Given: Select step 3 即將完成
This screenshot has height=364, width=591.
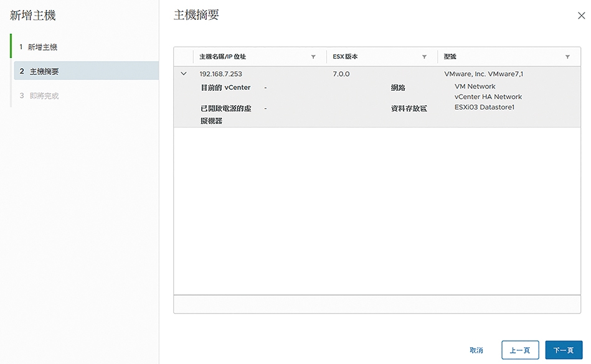Looking at the screenshot, I should coord(39,96).
